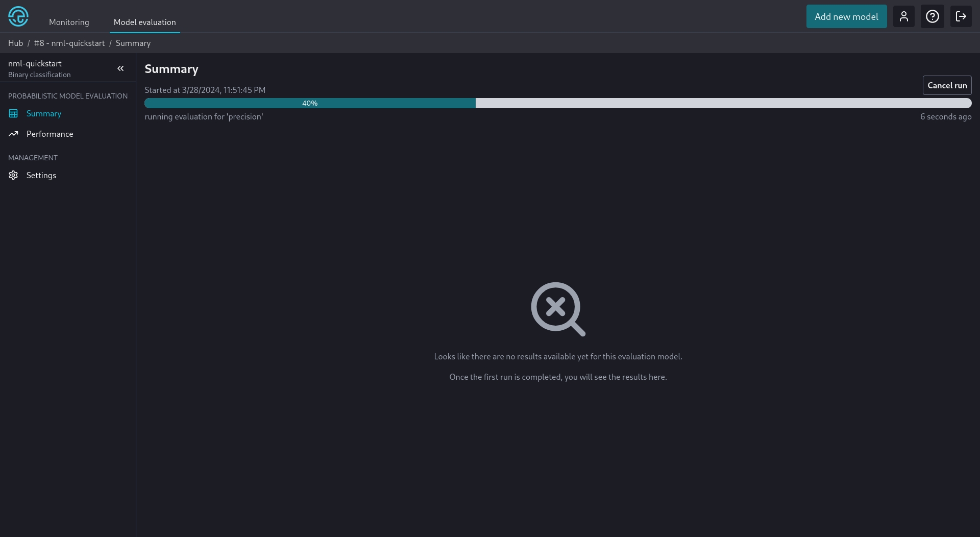Screen dimensions: 980x537
Task: Click the Settings gear icon
Action: click(13, 176)
